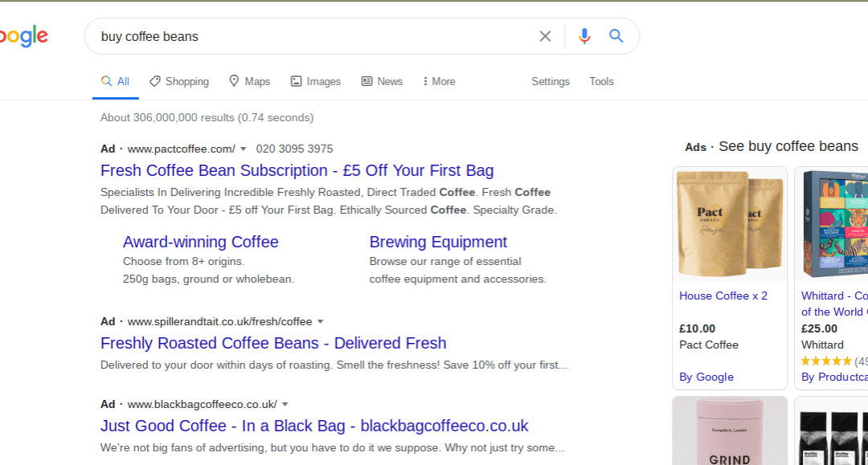Click the 'www.pactcoffee.com/' ad URL text
Viewport: 868px width, 465px height.
(181, 149)
